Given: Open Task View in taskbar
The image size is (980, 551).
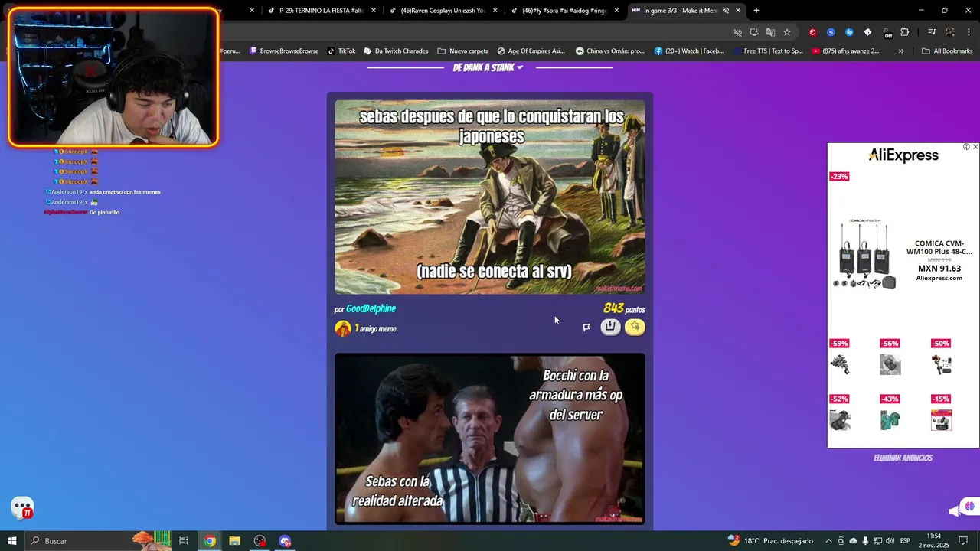Looking at the screenshot, I should pyautogui.click(x=184, y=541).
